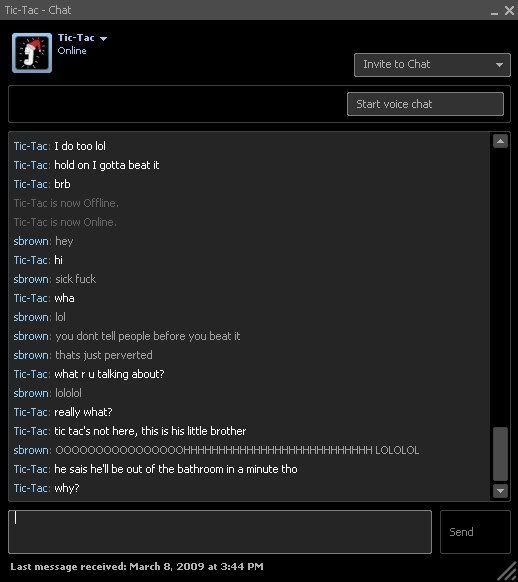Click the Start voice chat button
This screenshot has width=518, height=582.
coord(425,104)
